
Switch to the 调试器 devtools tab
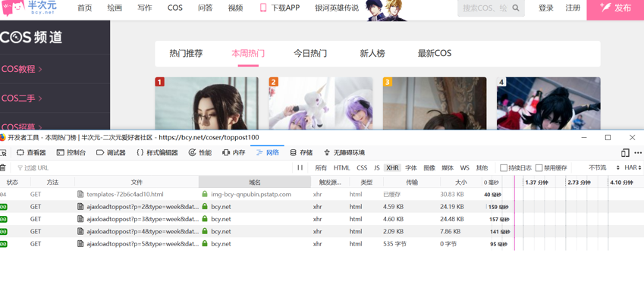tap(111, 153)
